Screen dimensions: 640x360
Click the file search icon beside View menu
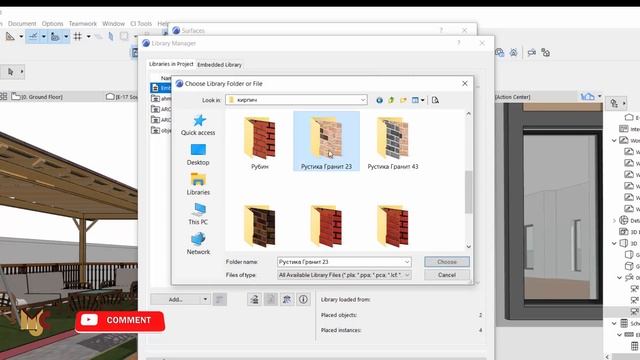435,100
